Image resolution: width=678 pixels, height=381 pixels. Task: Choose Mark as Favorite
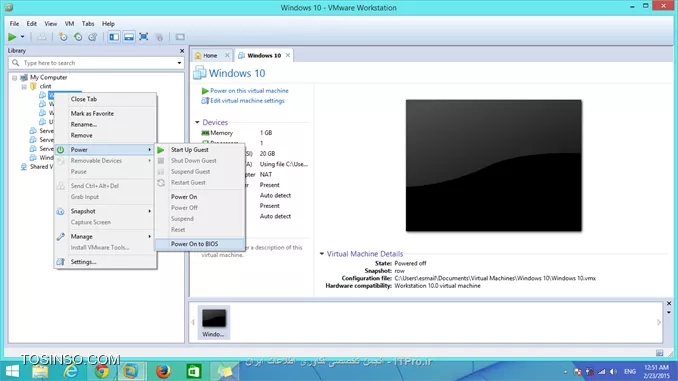[x=92, y=113]
